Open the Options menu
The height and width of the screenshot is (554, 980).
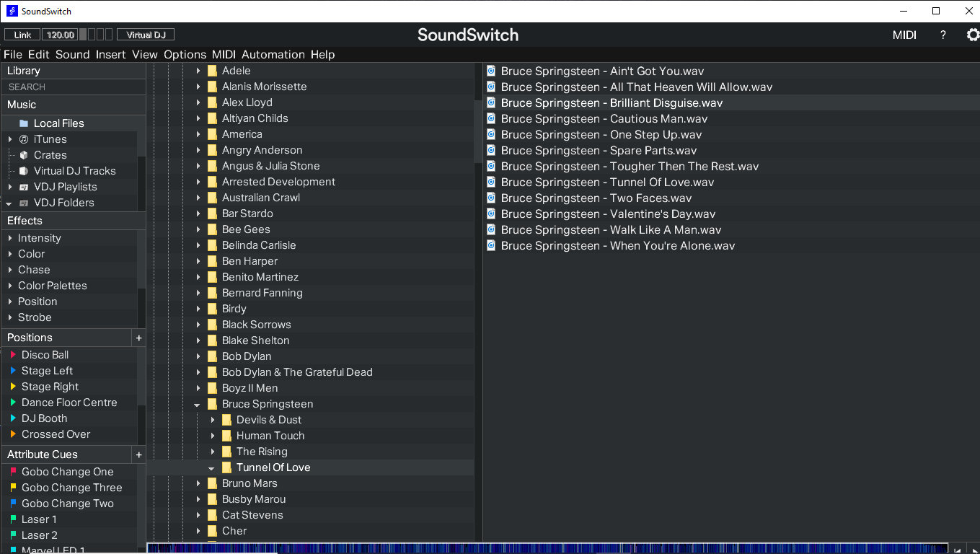pyautogui.click(x=185, y=54)
